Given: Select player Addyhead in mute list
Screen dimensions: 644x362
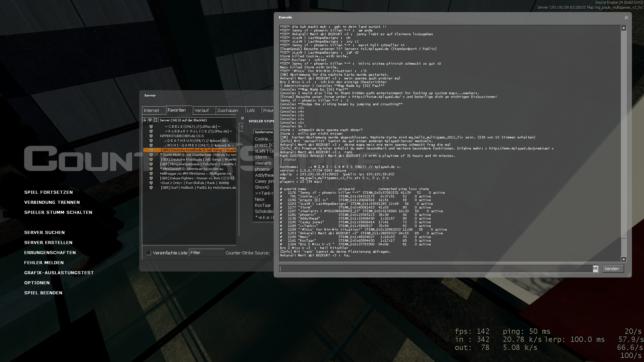Looking at the screenshot, I should pyautogui.click(x=264, y=175).
